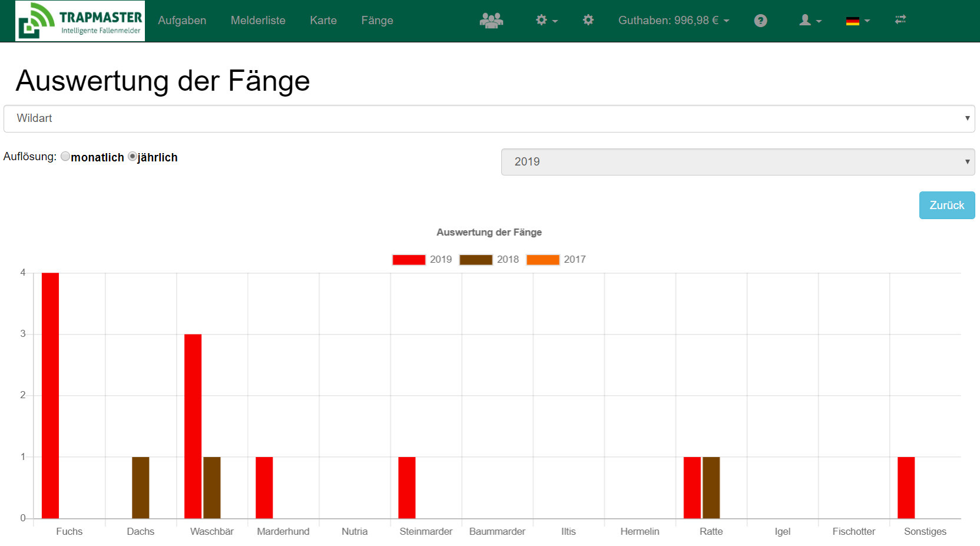
Task: Click the large heading Auswertung der Fänge
Action: click(x=163, y=81)
